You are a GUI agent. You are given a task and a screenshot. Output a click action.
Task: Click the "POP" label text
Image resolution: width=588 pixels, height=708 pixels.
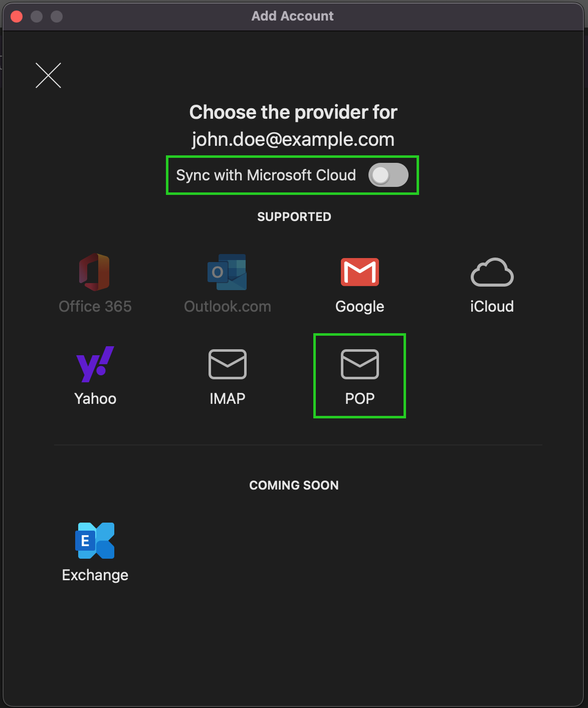coord(359,399)
